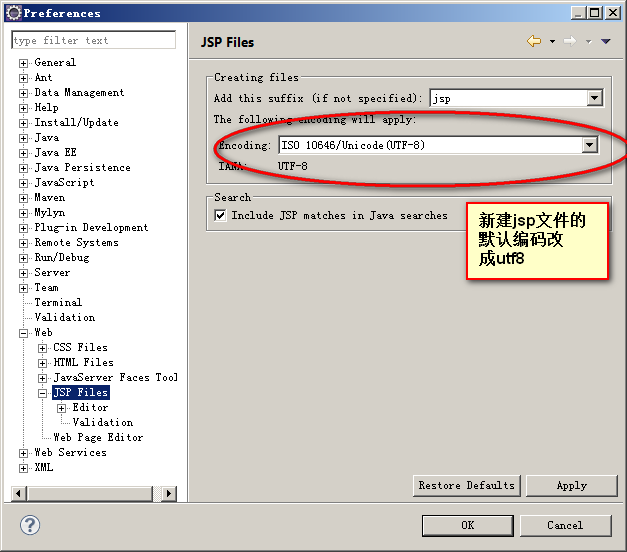Open the file suffix dropdown arrow
Screen dimensions: 627x552
tap(594, 98)
